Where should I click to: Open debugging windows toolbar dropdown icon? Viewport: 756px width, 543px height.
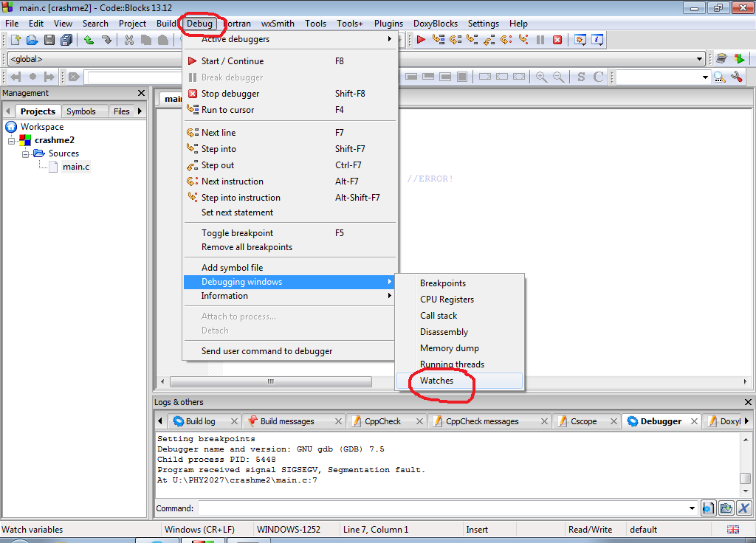(580, 40)
